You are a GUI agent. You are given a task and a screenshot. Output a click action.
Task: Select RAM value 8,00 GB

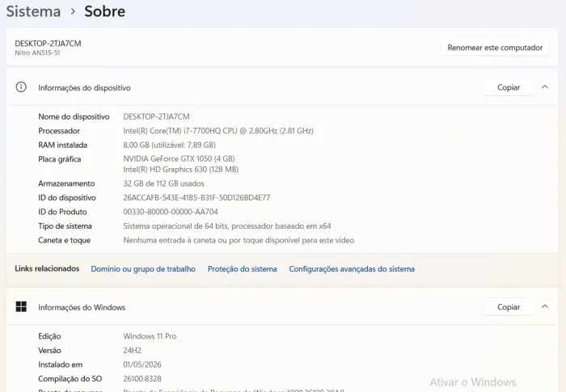point(169,145)
